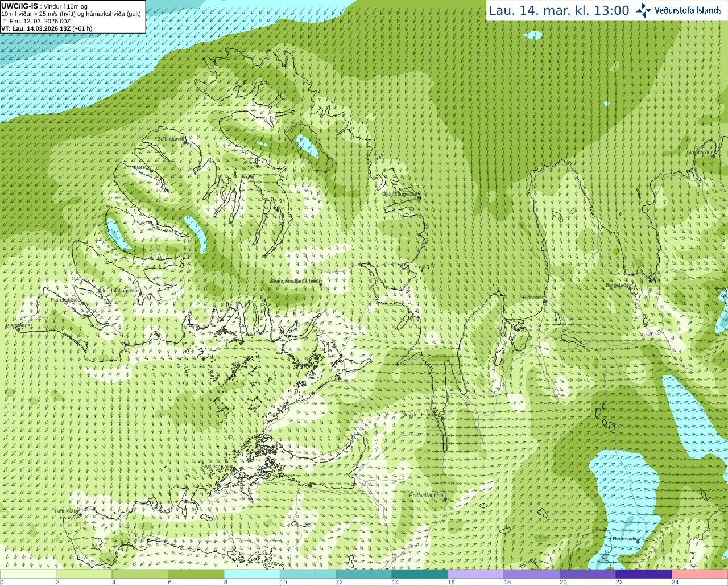Click the 'Lau. 14. mar. kl. 13:00' timestamp
Screen dimensions: 728x586
click(559, 10)
